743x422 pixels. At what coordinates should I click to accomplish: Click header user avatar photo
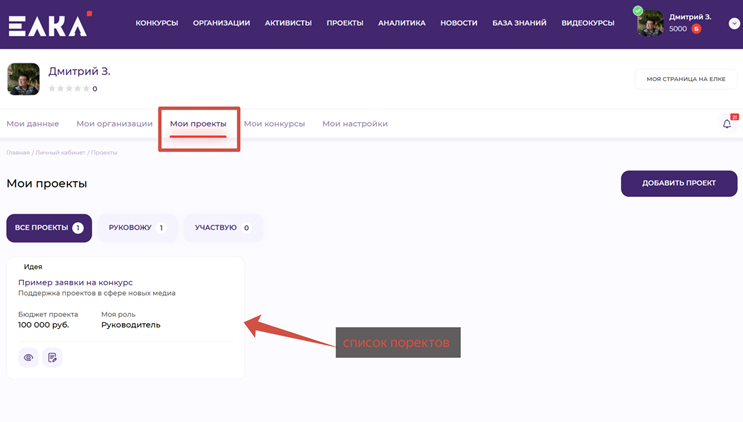point(650,23)
